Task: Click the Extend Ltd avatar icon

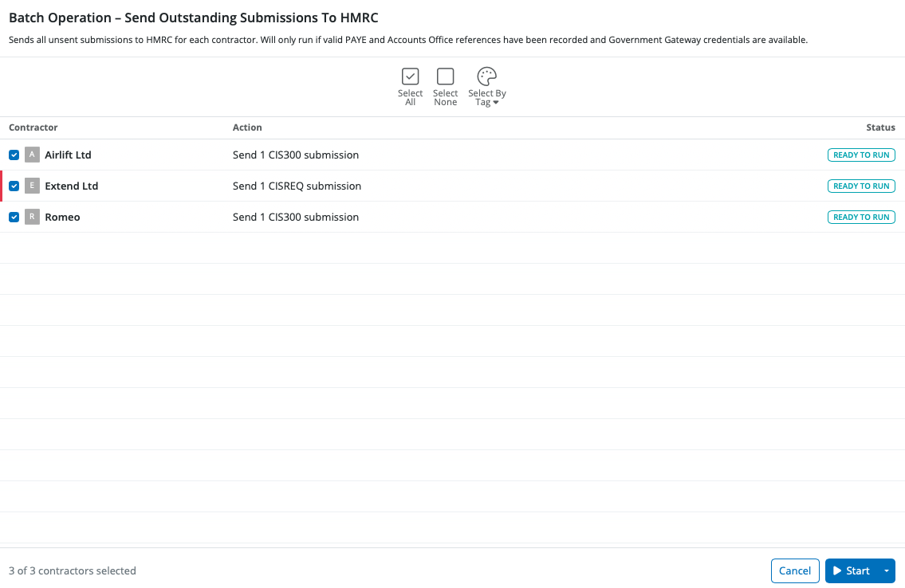Action: (x=32, y=186)
